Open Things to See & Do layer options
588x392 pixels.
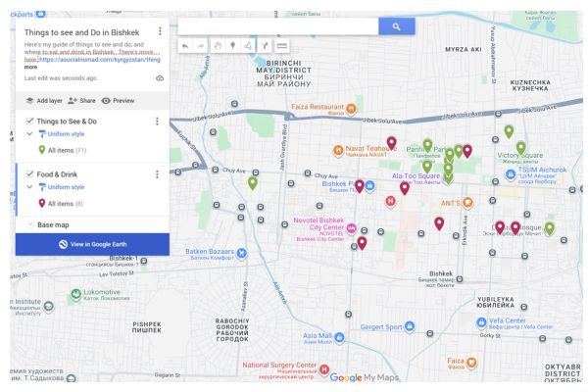coord(157,122)
